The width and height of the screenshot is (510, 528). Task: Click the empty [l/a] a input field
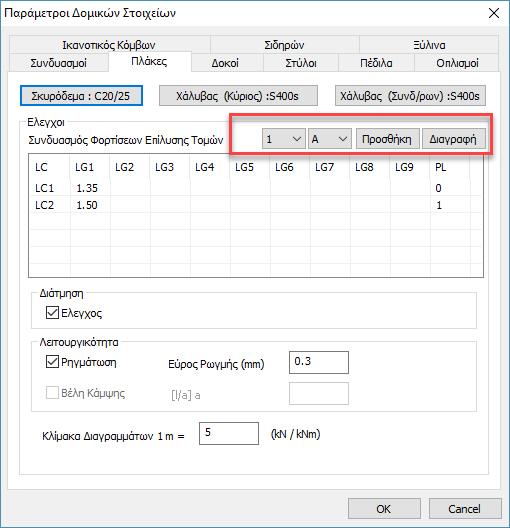319,393
